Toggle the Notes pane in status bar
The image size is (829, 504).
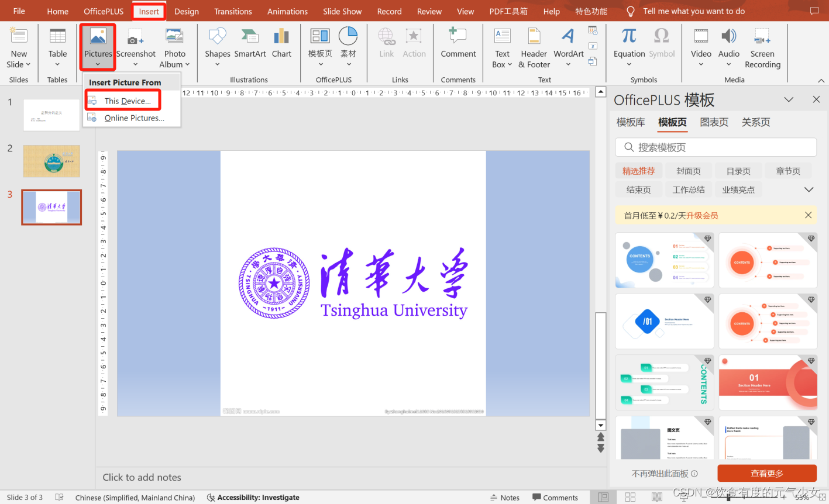click(505, 498)
